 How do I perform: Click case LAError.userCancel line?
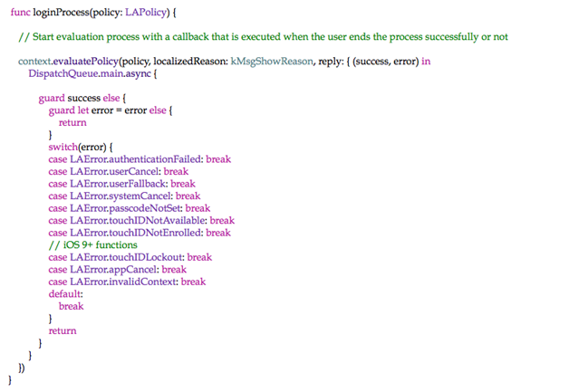click(x=119, y=171)
